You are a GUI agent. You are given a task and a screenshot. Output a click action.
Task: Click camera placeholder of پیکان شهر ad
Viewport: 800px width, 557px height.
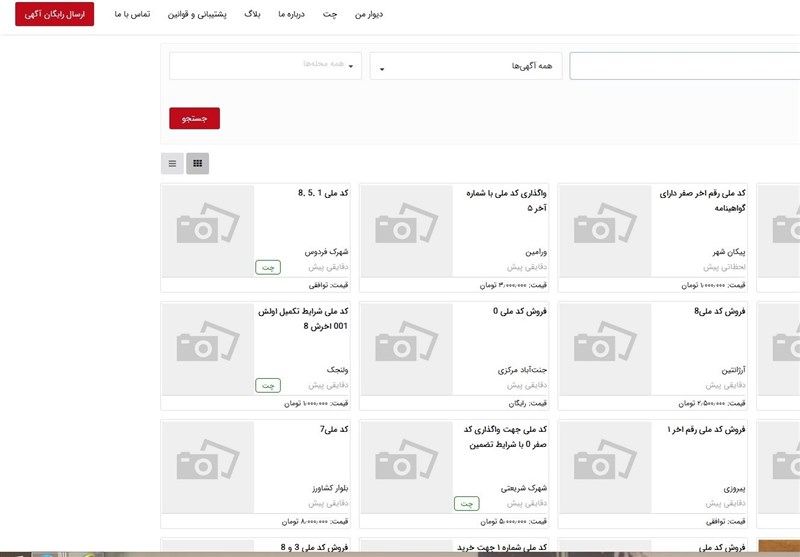click(x=604, y=229)
